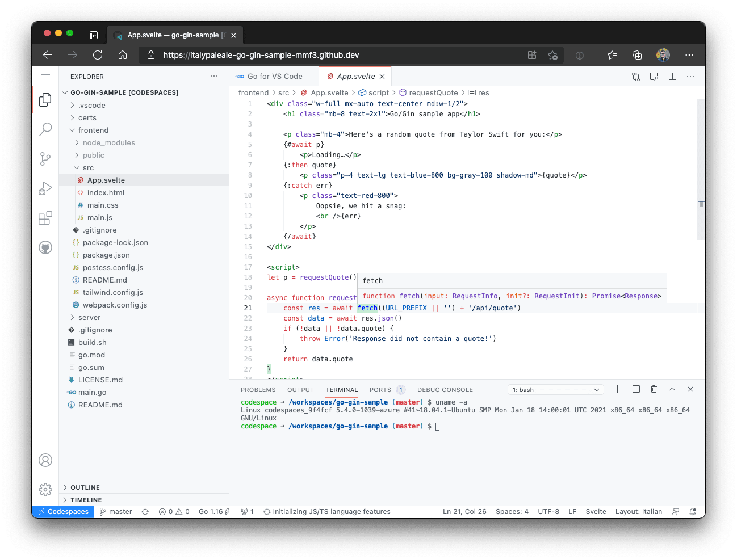The image size is (737, 560).
Task: Reload the browser page
Action: pos(98,55)
